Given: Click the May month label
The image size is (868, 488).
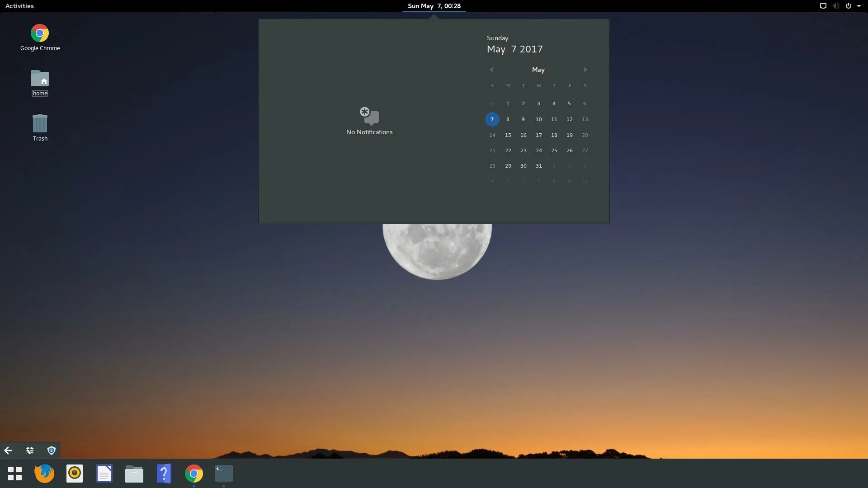Looking at the screenshot, I should click(538, 70).
